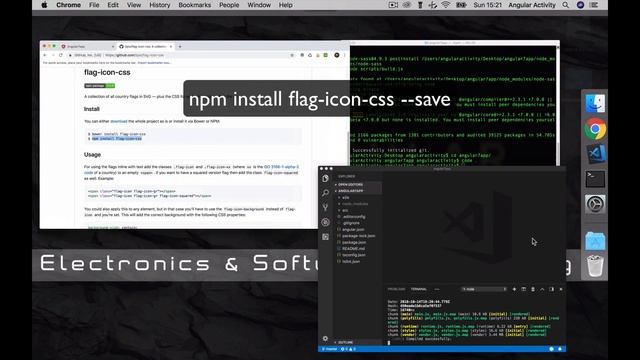Add a new terminal with the plus icon
Image resolution: width=640 pixels, height=360 pixels.
[x=514, y=289]
